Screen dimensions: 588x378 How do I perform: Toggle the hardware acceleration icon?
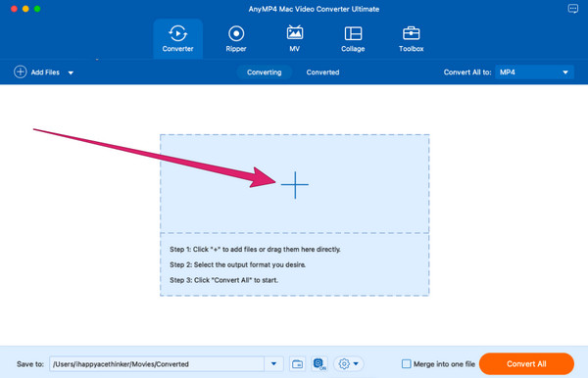[x=319, y=363]
